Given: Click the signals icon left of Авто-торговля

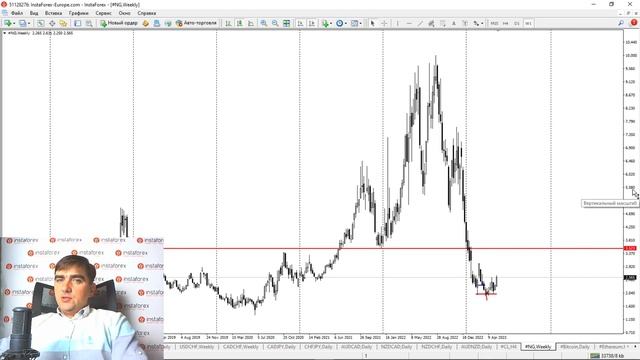Looking at the screenshot, I should pyautogui.click(x=168, y=23).
